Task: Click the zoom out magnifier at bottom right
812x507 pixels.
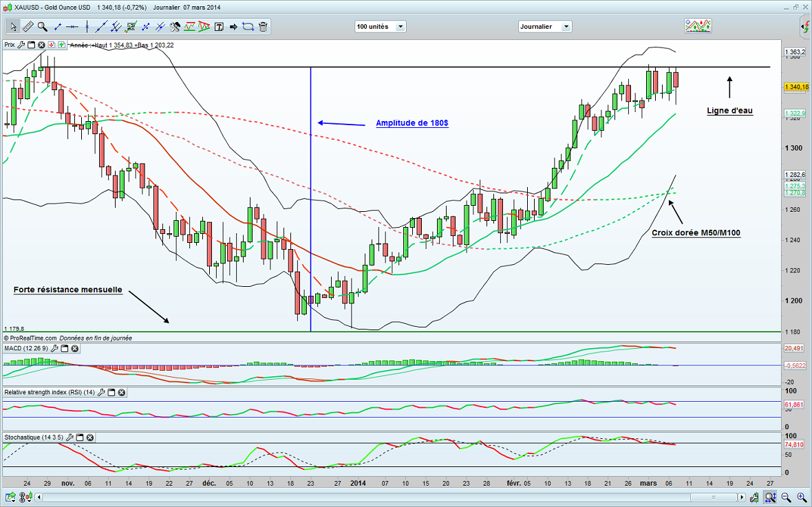Action: (785, 496)
